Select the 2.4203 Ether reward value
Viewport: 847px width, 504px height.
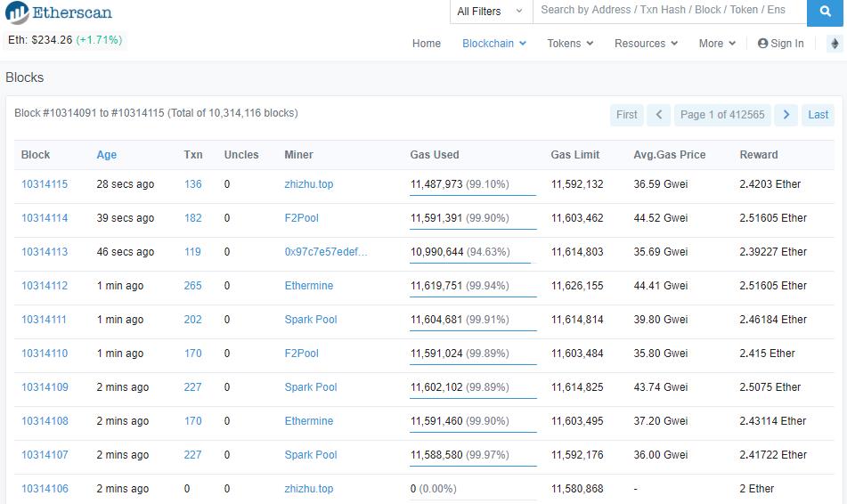(770, 184)
